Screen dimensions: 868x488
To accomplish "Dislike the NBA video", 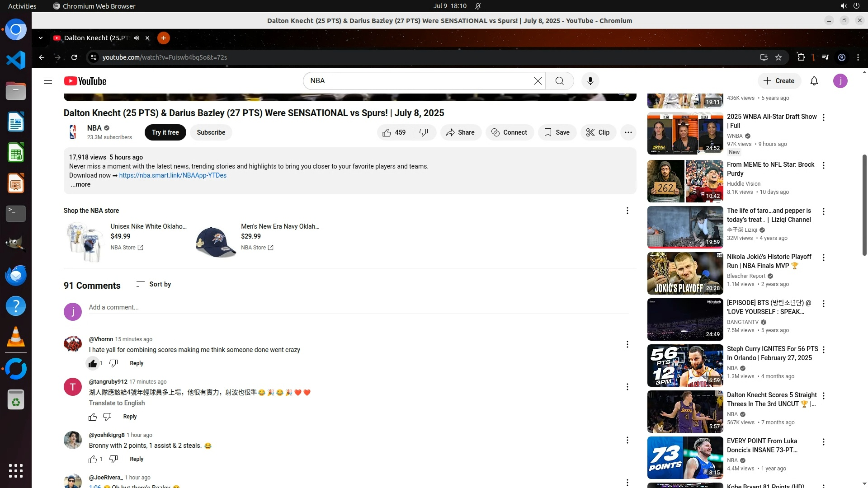I will pyautogui.click(x=424, y=132).
